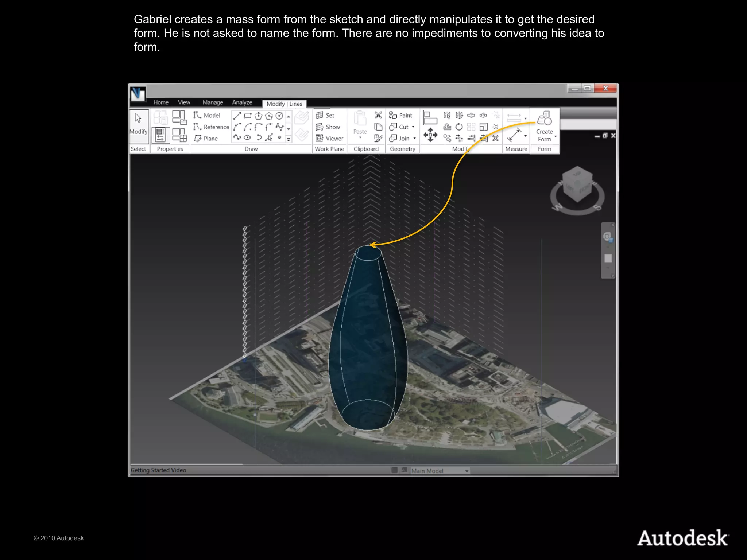The height and width of the screenshot is (560, 747).
Task: Click the Copy tool in Modify panel
Action: coord(447,138)
